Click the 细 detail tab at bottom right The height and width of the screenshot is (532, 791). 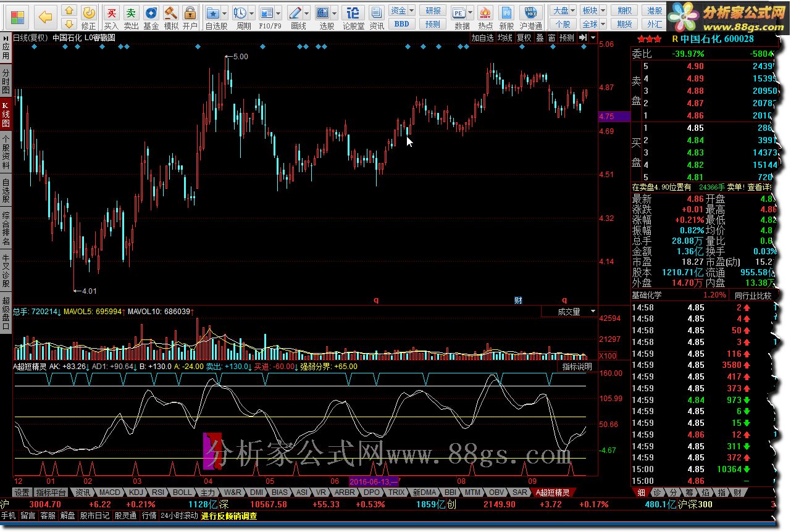click(x=642, y=493)
